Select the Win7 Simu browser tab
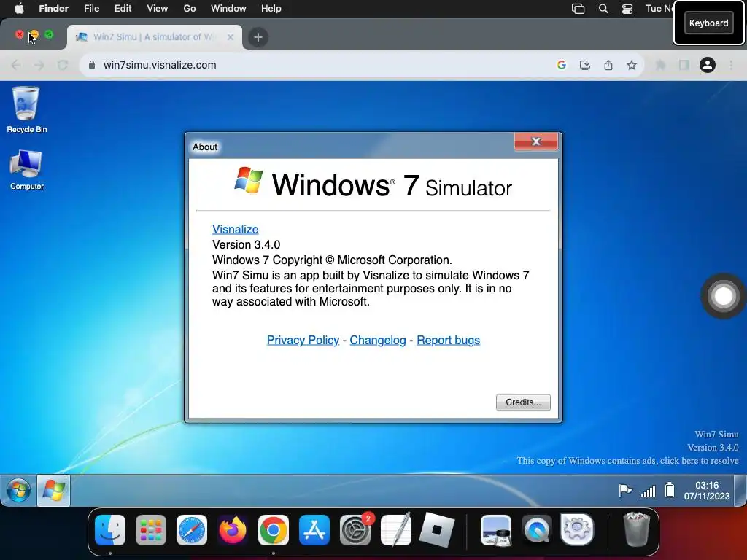Viewport: 747px width, 560px height. [155, 37]
